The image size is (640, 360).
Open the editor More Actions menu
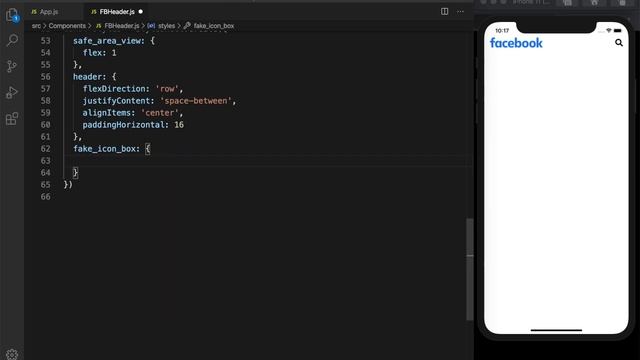pyautogui.click(x=460, y=11)
